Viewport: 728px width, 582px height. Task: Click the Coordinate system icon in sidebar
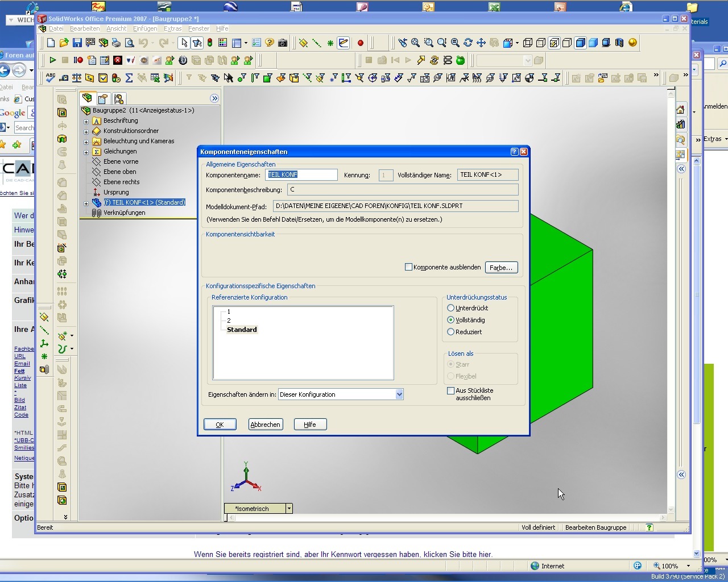44,343
